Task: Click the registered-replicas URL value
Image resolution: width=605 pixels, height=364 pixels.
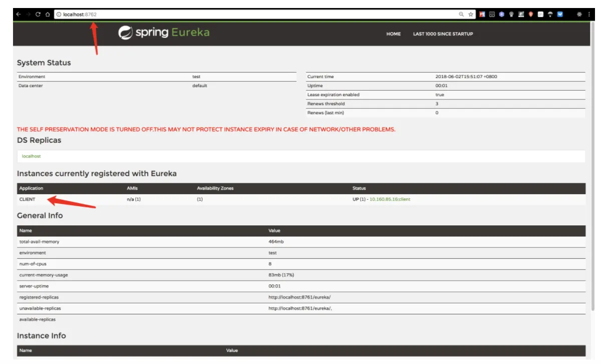Action: 299,297
